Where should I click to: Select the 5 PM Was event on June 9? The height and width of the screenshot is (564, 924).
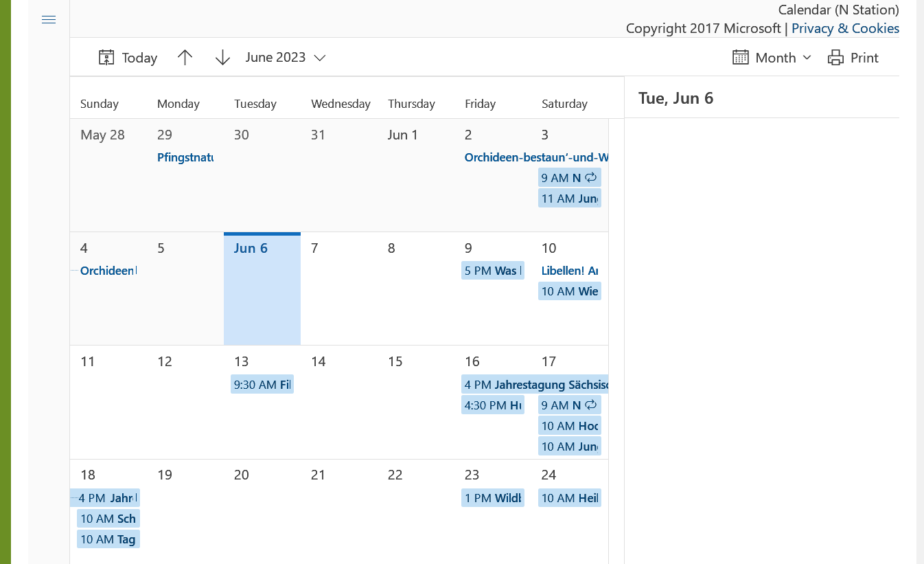pyautogui.click(x=493, y=271)
